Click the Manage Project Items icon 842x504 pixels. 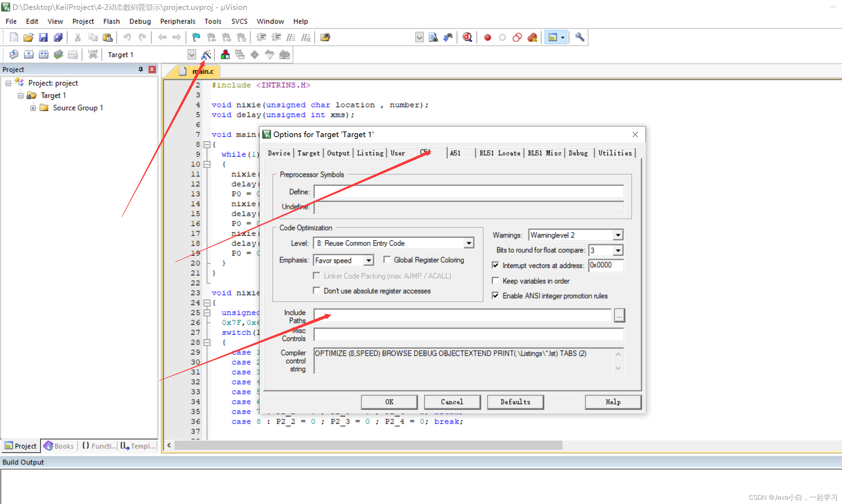225,54
